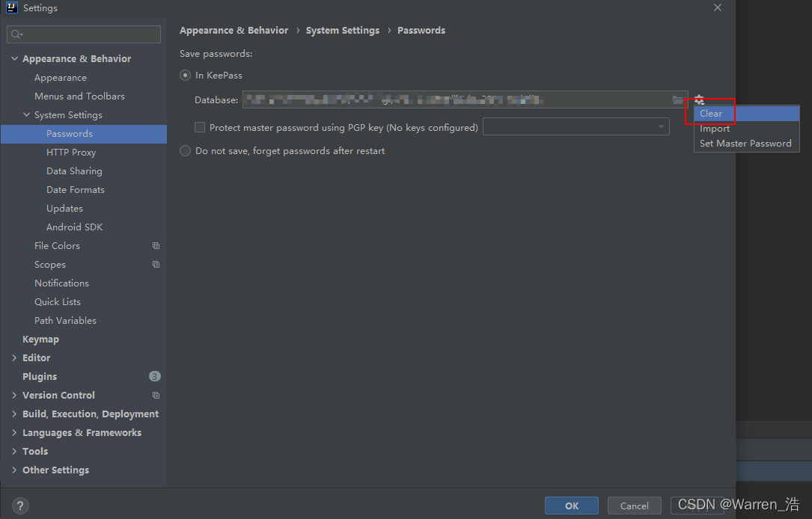This screenshot has height=519, width=812.
Task: Expand the Tools section
Action: tap(14, 451)
